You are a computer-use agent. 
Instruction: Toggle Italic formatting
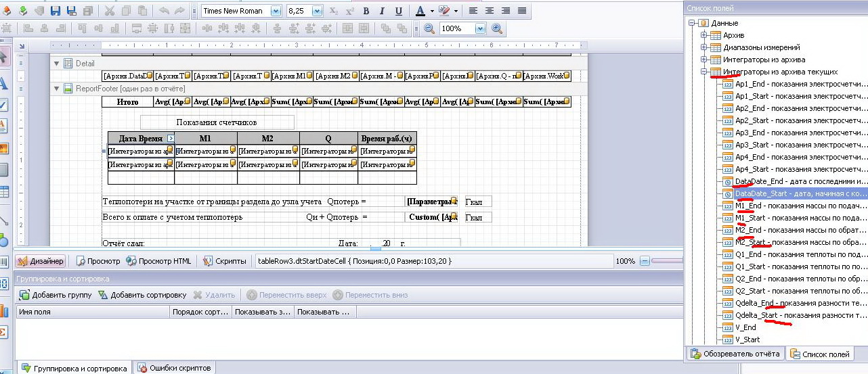[x=383, y=11]
